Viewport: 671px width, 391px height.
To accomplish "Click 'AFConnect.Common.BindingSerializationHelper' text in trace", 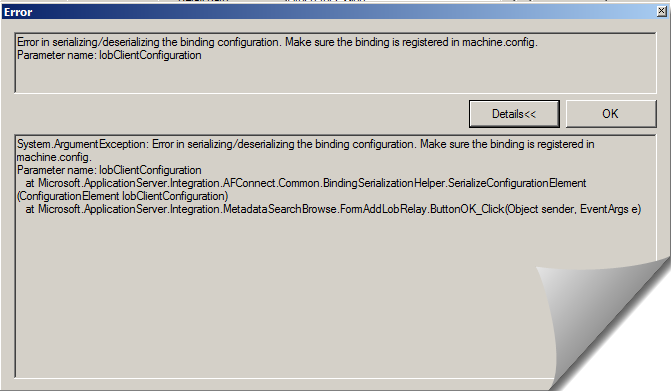I will 334,183.
